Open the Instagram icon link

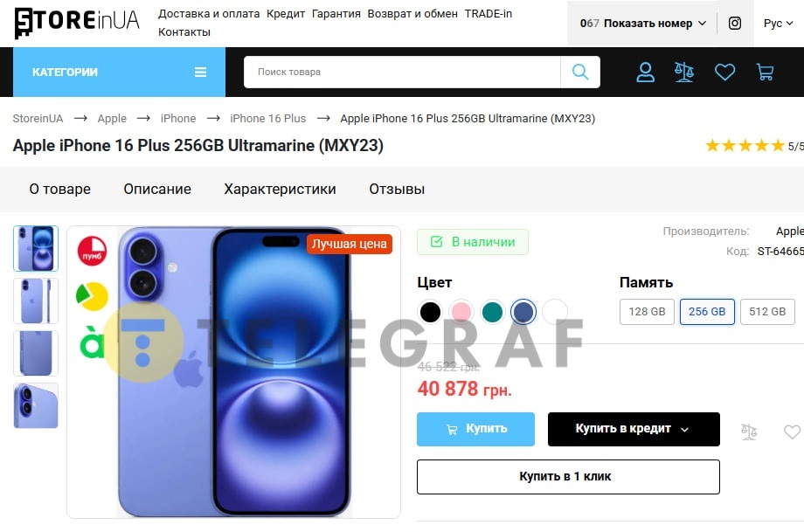click(x=735, y=23)
